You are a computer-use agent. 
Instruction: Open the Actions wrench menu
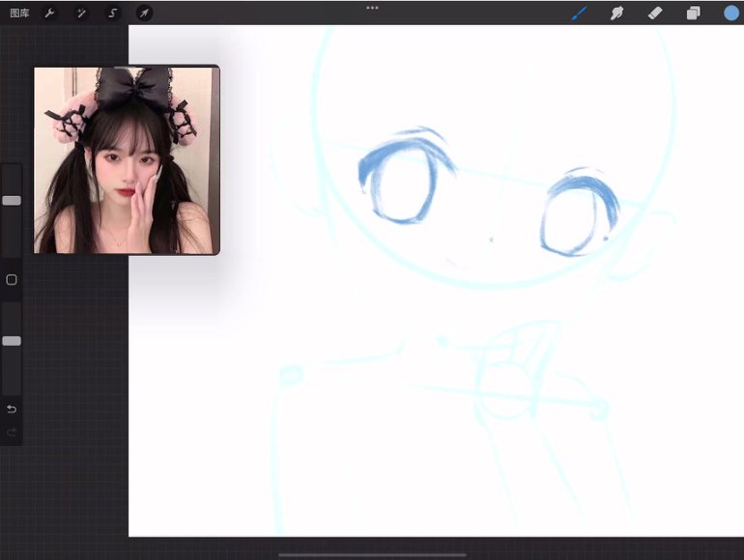(x=50, y=14)
